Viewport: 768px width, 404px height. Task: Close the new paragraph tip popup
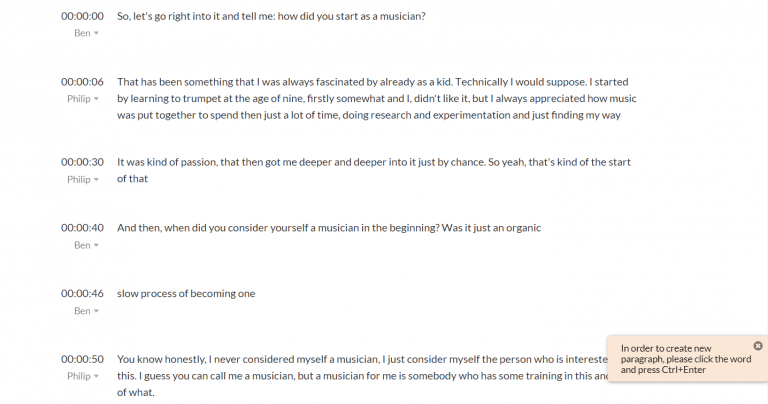pyautogui.click(x=758, y=346)
